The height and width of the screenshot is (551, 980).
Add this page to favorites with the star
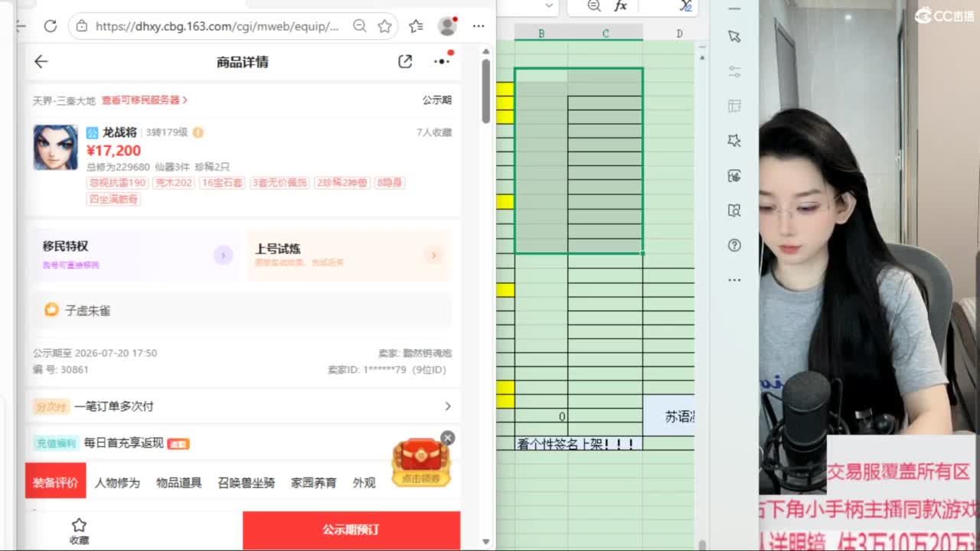click(384, 26)
